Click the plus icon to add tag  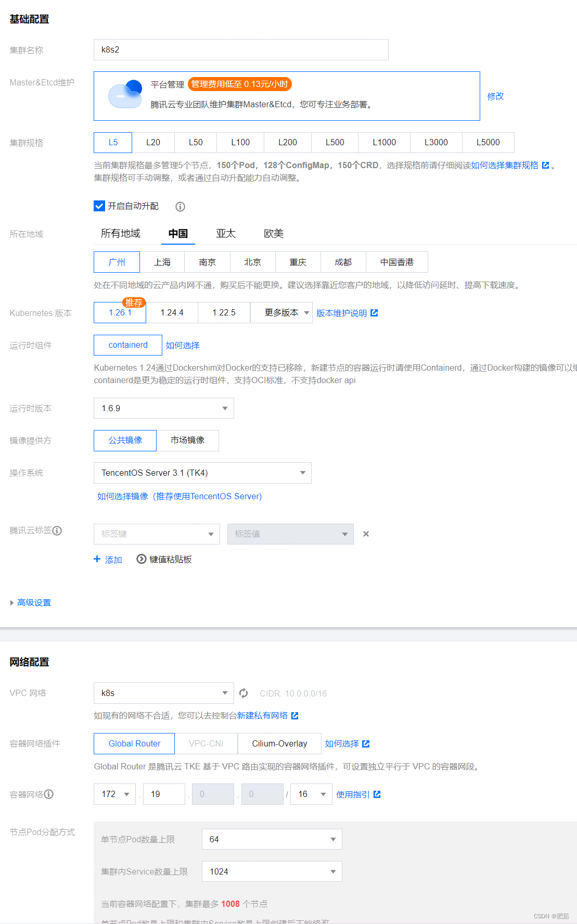[x=97, y=559]
